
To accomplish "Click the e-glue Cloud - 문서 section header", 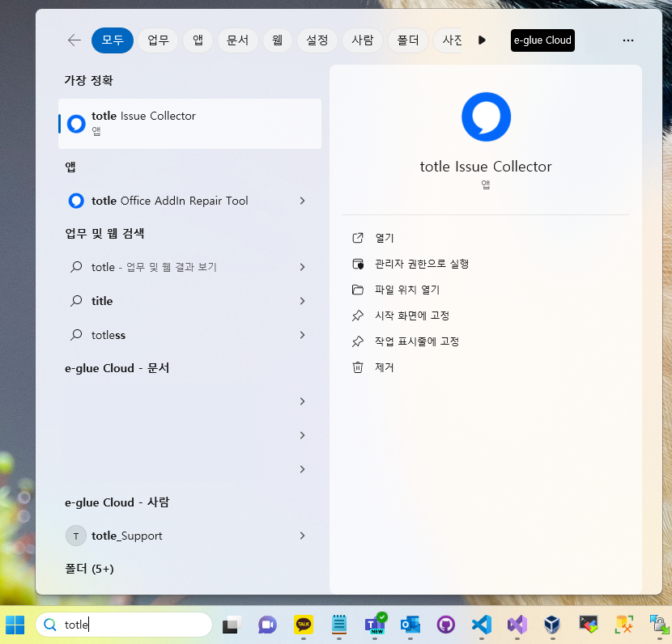I will [x=117, y=368].
